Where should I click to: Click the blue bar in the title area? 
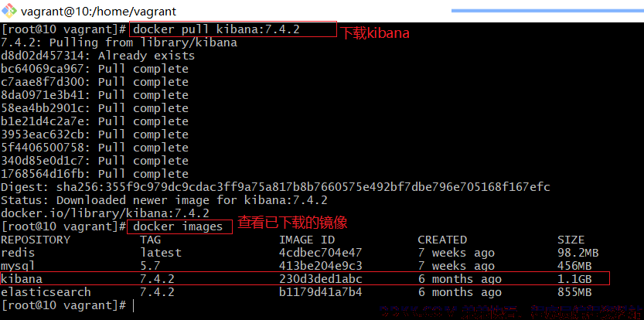click(547, 11)
